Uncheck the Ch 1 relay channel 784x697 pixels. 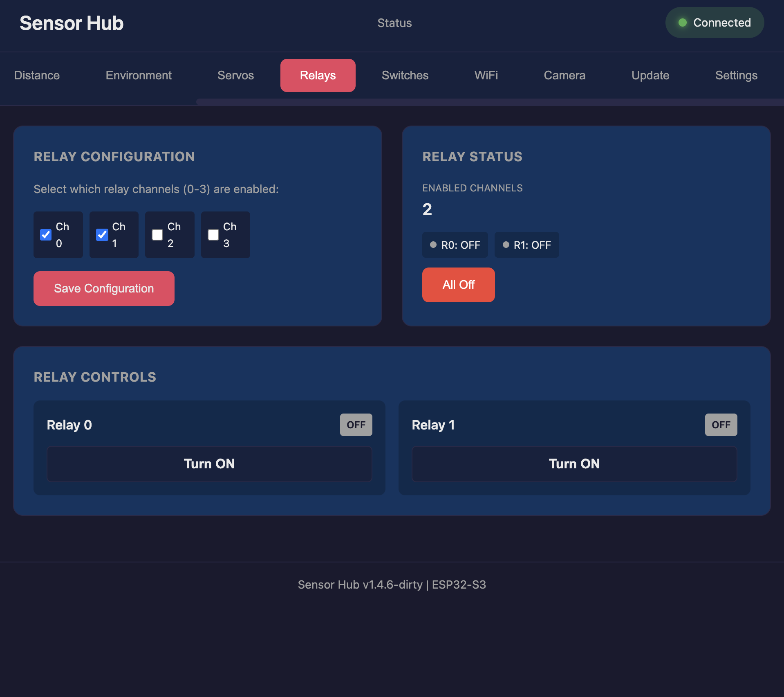(x=101, y=235)
